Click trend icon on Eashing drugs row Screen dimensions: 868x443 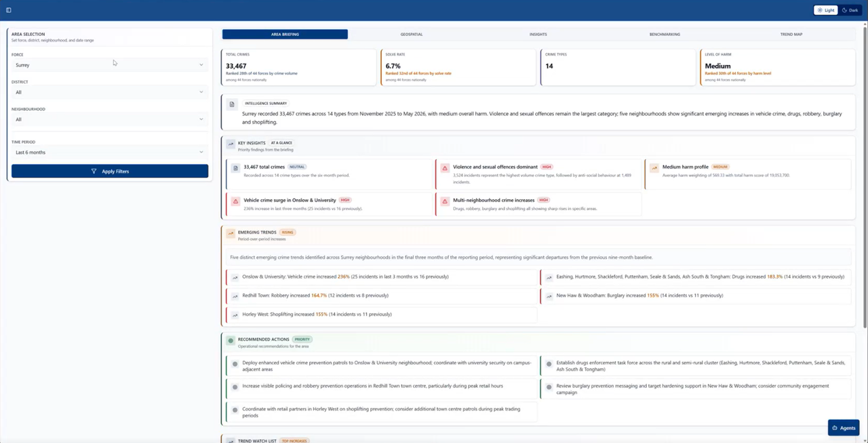pyautogui.click(x=549, y=277)
